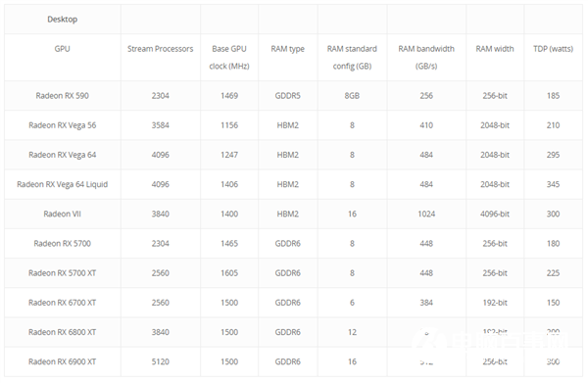Click the Radeon RX Vega 56 cell
The width and height of the screenshot is (588, 383).
[63, 125]
